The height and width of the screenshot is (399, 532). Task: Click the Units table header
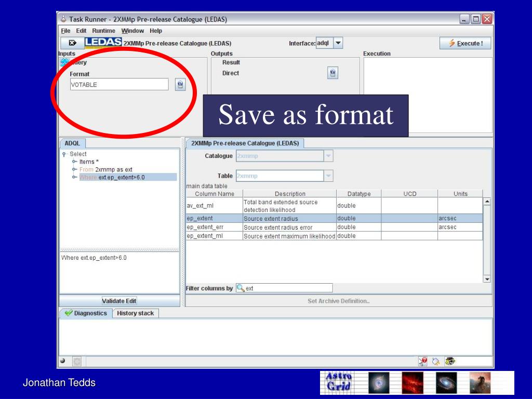[x=460, y=194]
